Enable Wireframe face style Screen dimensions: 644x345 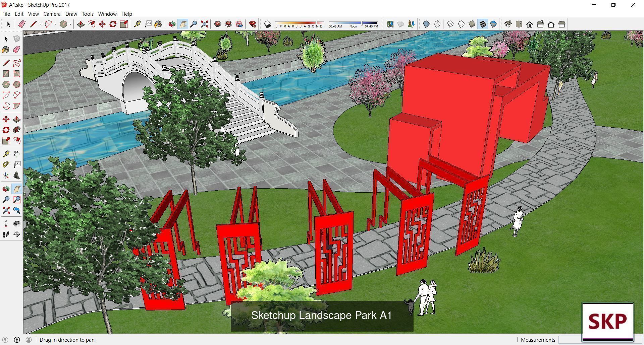pos(450,24)
